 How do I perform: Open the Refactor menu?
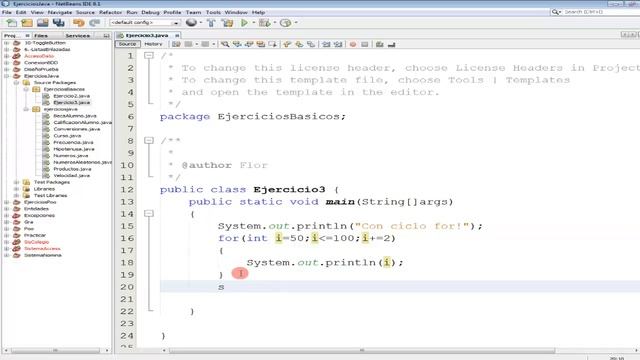(x=110, y=12)
